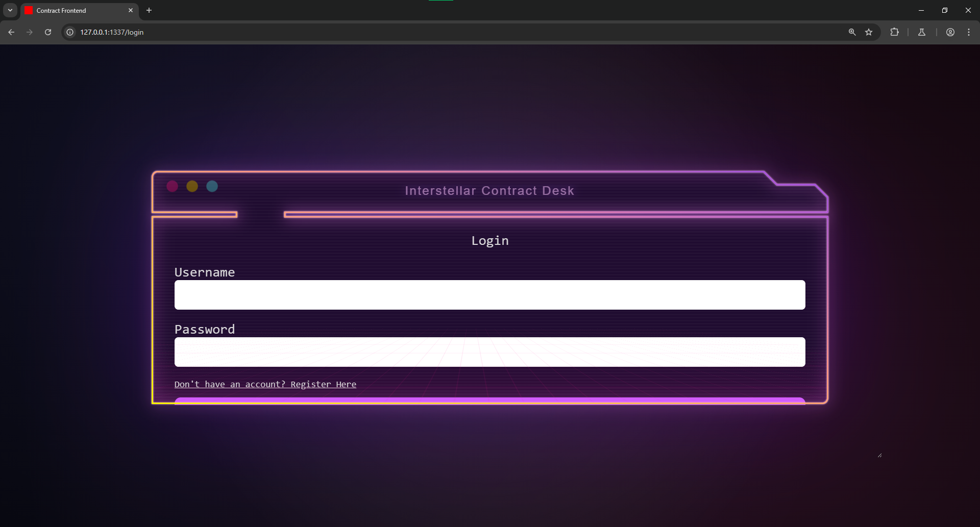The height and width of the screenshot is (527, 980).
Task: Close the Contract Frontend tab
Action: click(x=131, y=10)
